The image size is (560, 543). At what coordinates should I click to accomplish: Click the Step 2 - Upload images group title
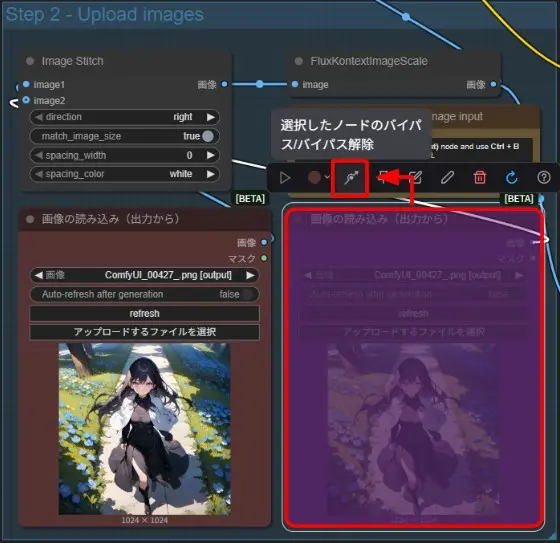click(105, 15)
